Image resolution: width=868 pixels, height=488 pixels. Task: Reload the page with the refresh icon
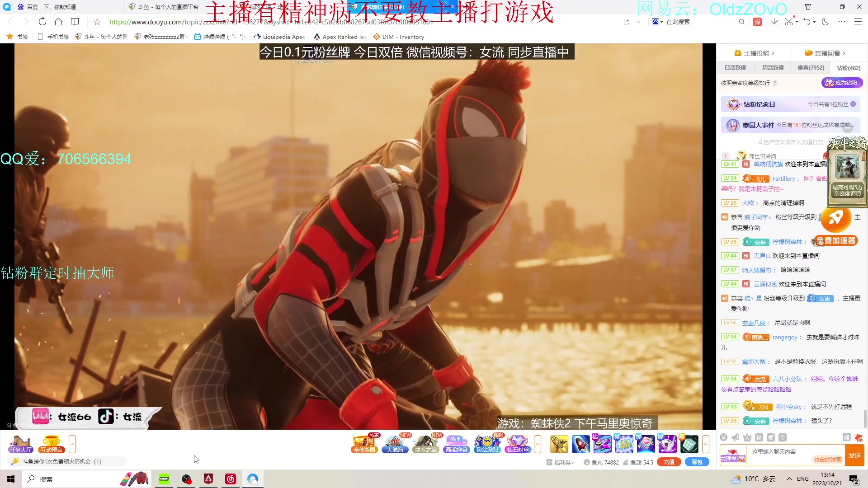pos(42,22)
